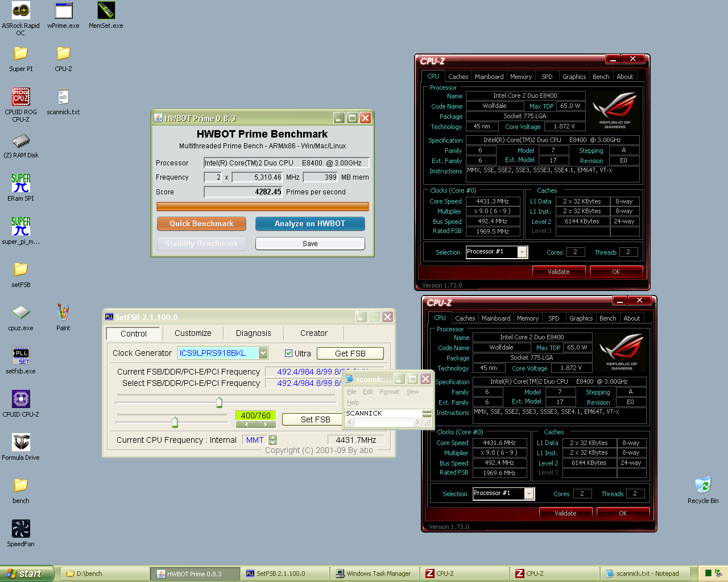This screenshot has width=728, height=582.
Task: Select the CPUID CPU-Z desktop icon
Action: pyautogui.click(x=20, y=404)
